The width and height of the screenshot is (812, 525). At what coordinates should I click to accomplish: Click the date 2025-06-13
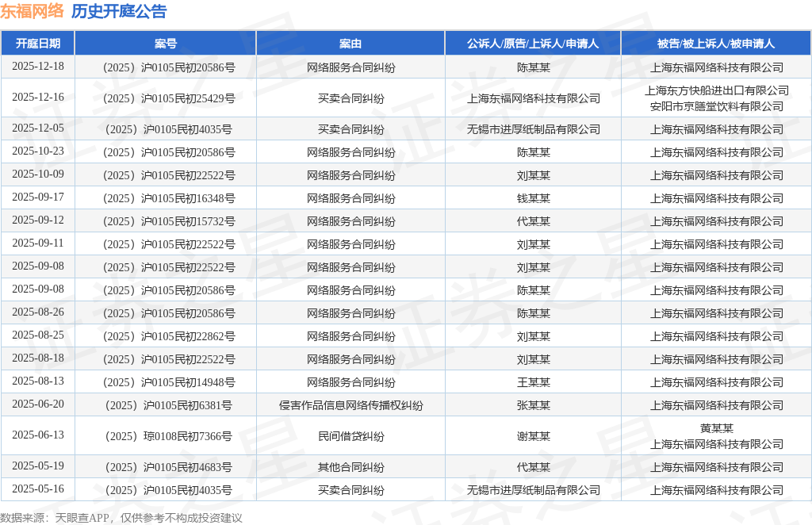(38, 435)
